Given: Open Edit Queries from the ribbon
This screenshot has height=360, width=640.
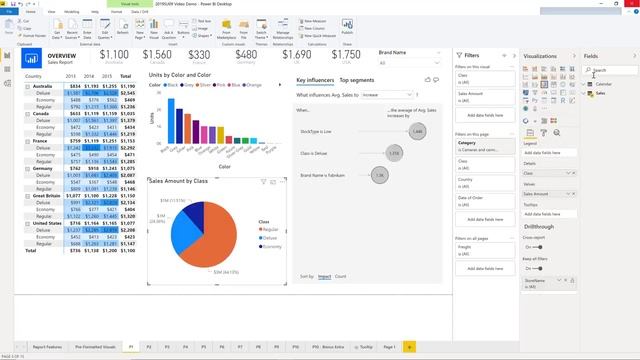Looking at the screenshot, I should pyautogui.click(x=105, y=29).
